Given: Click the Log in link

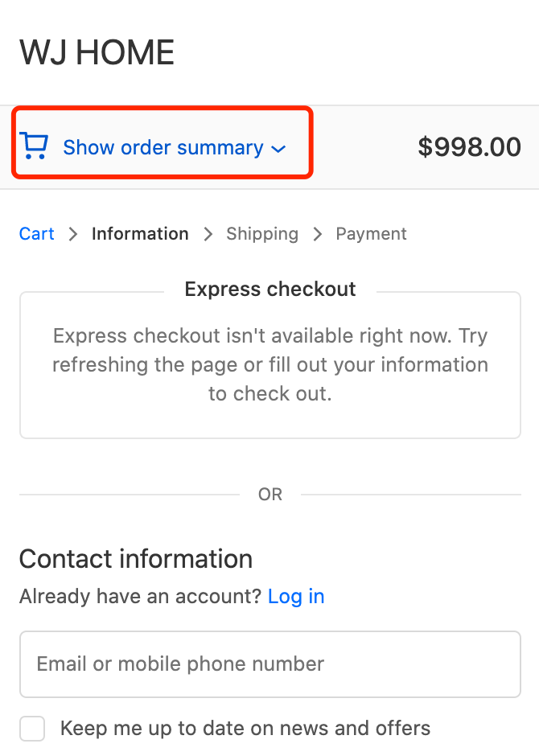Looking at the screenshot, I should tap(296, 596).
